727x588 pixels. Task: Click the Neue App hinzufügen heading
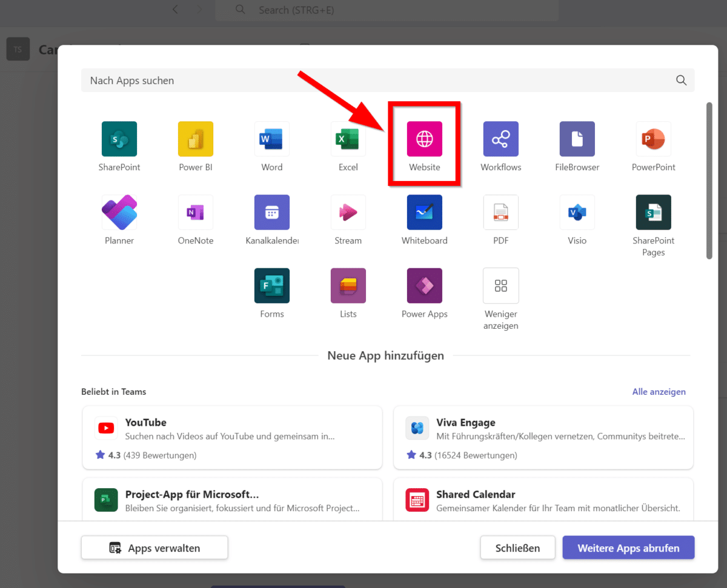(x=386, y=355)
